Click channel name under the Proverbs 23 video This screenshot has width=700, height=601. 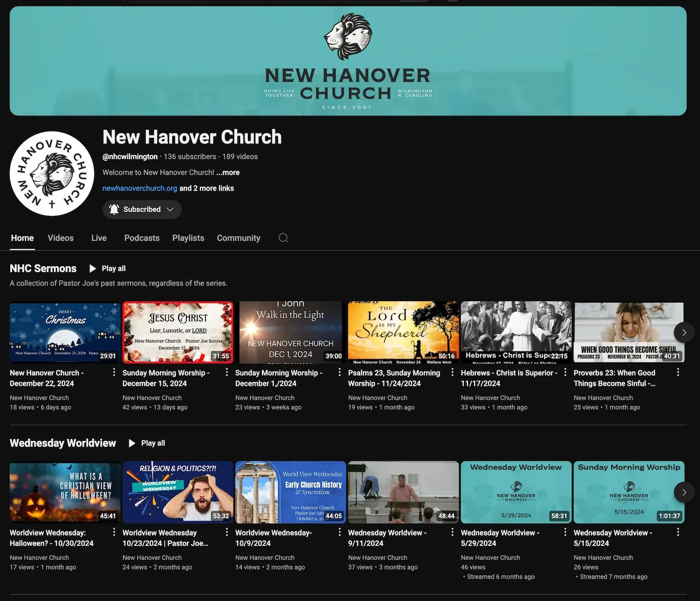click(x=603, y=398)
